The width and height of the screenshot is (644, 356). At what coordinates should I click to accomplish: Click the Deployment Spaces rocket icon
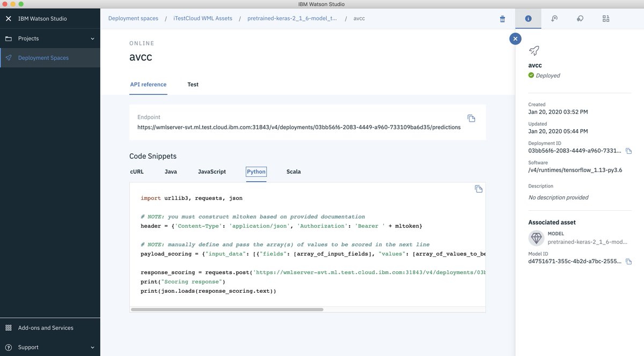coord(8,58)
